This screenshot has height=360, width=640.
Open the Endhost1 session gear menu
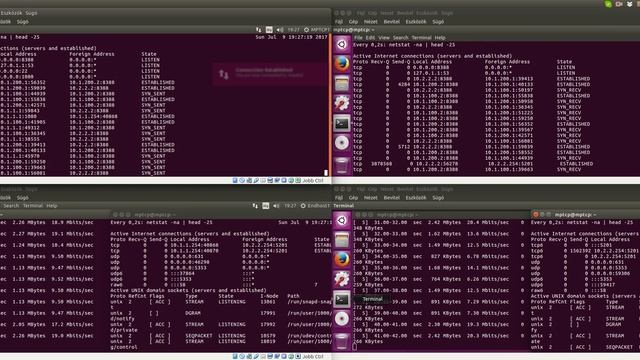[303, 206]
